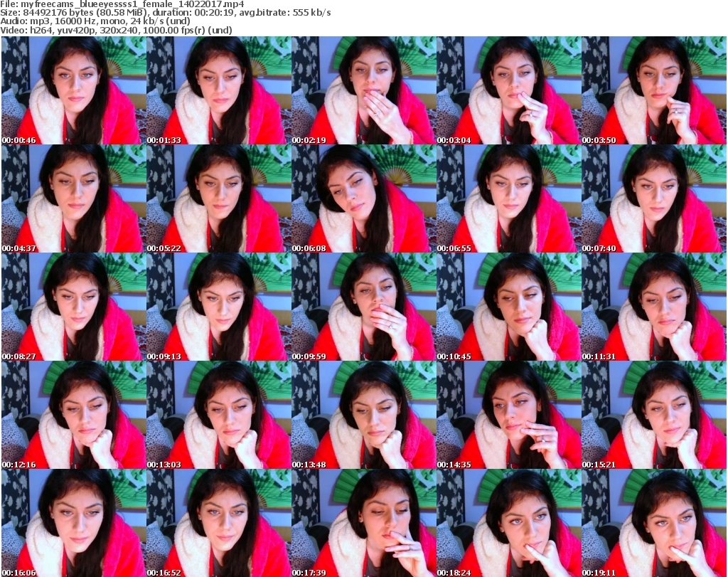Pick the frame timestamped 00:14:35

click(509, 415)
